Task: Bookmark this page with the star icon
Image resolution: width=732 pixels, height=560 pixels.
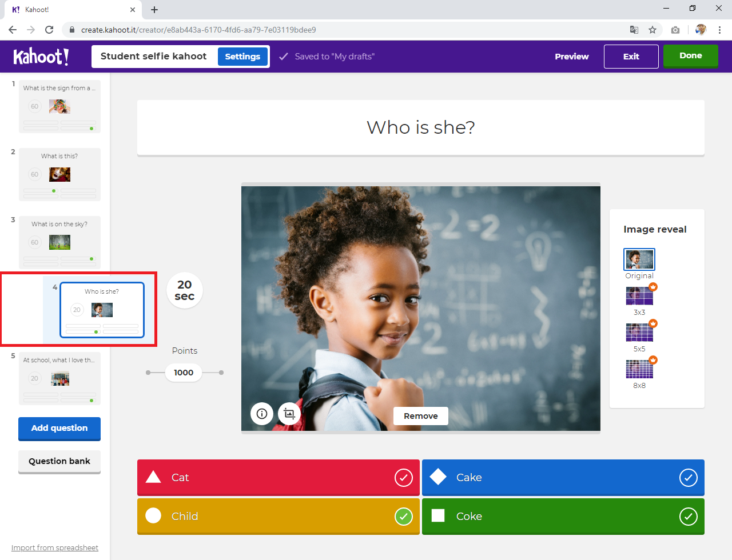Action: pos(653,30)
